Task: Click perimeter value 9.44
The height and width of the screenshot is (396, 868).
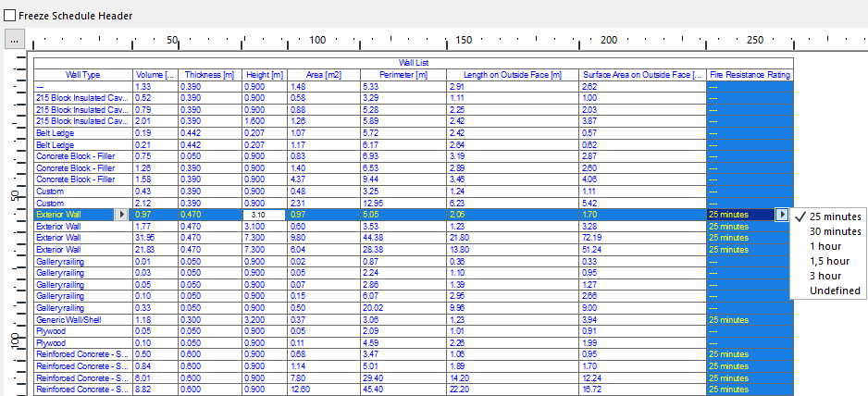Action: (x=370, y=179)
